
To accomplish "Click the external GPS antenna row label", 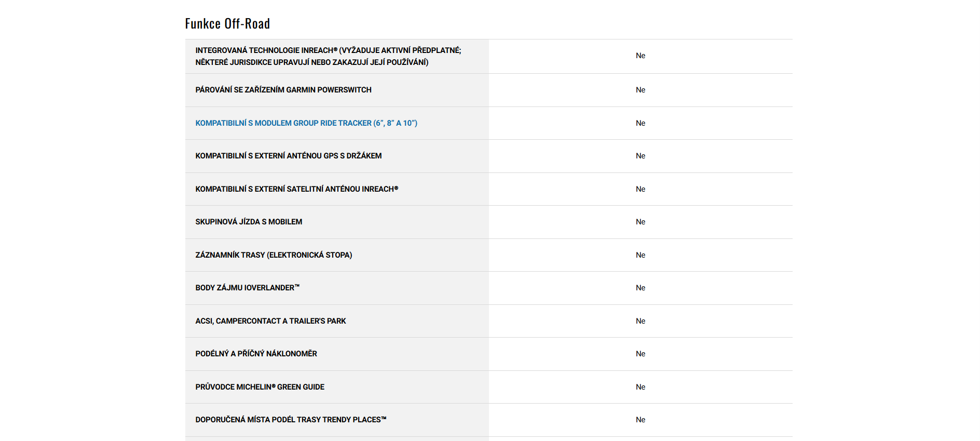I will coord(289,156).
